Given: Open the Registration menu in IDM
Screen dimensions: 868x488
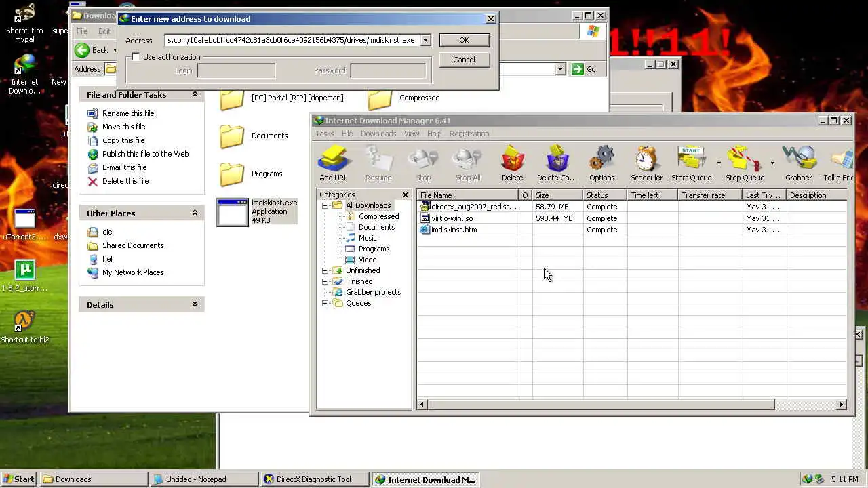Looking at the screenshot, I should 469,134.
